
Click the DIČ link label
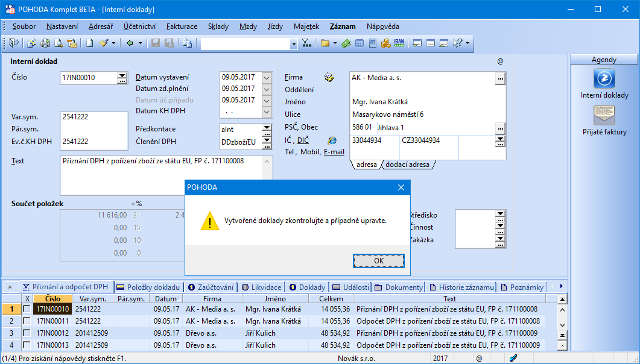[303, 140]
